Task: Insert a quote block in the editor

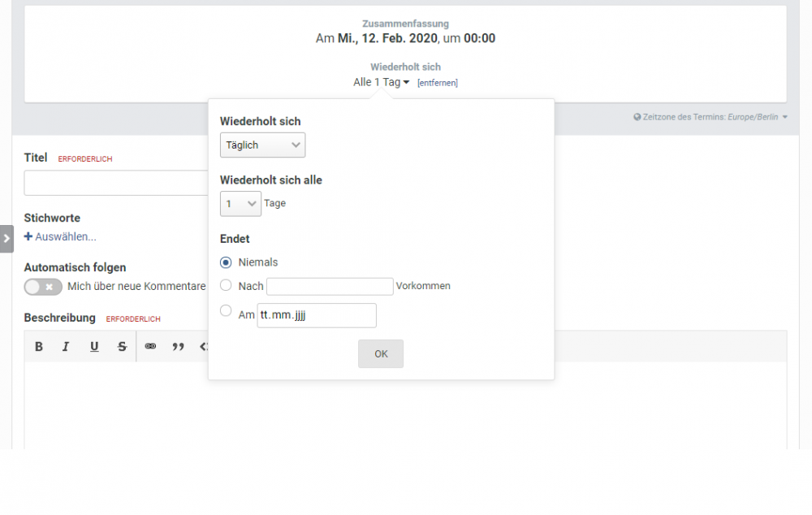Action: (179, 346)
